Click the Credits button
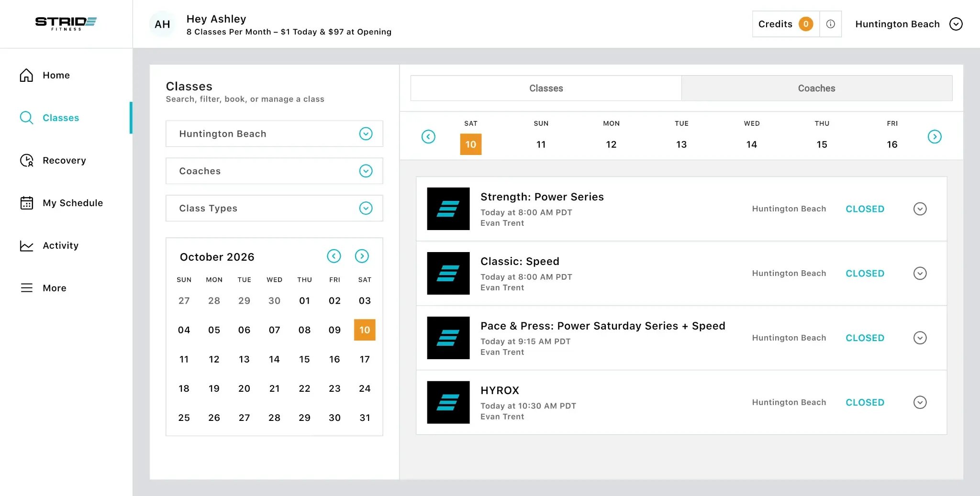This screenshot has width=980, height=496. pyautogui.click(x=786, y=24)
